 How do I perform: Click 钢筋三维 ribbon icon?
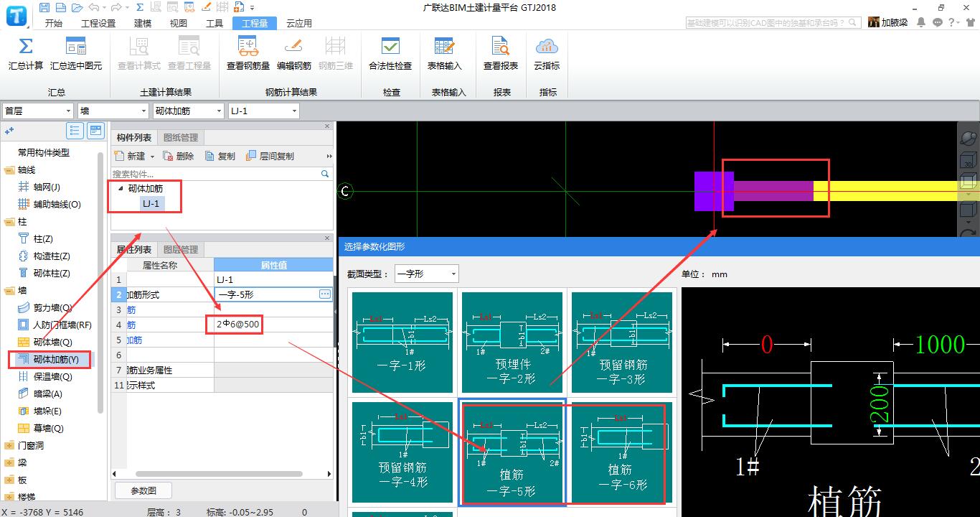coord(336,55)
